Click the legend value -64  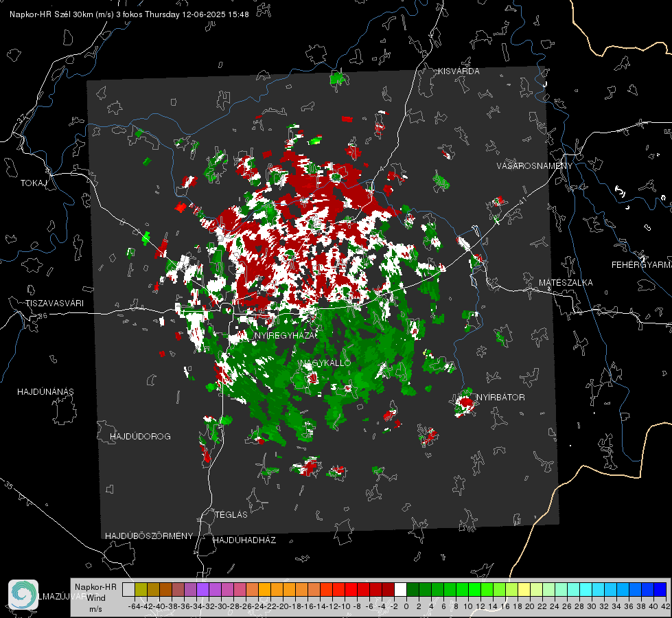pos(134,606)
